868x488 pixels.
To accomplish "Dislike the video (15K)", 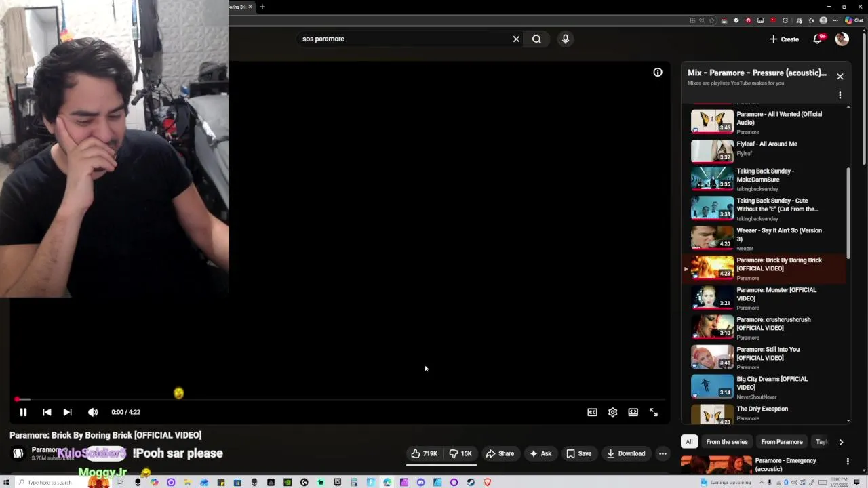I will (x=460, y=454).
